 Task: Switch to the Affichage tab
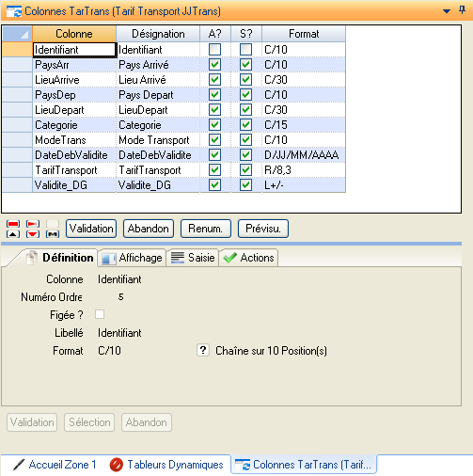[132, 258]
